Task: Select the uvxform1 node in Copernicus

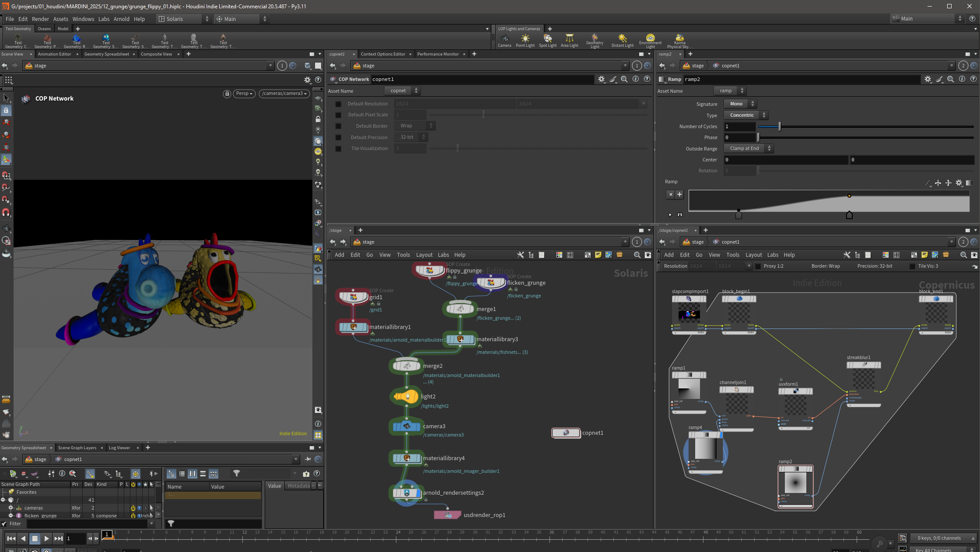Action: [795, 409]
